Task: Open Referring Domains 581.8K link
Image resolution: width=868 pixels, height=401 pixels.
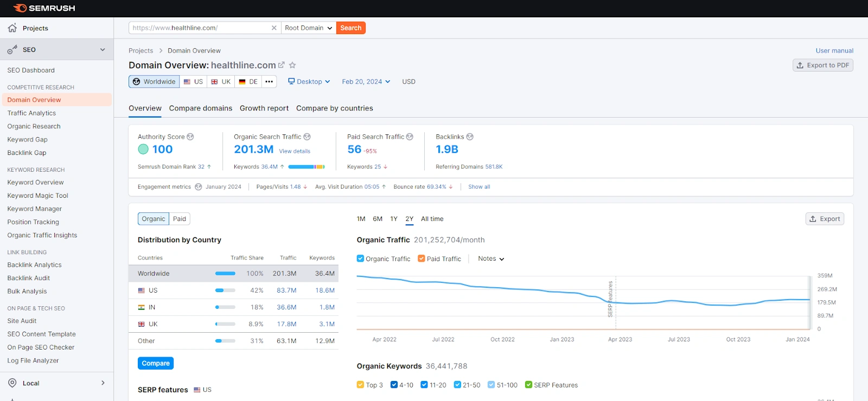Action: tap(494, 167)
